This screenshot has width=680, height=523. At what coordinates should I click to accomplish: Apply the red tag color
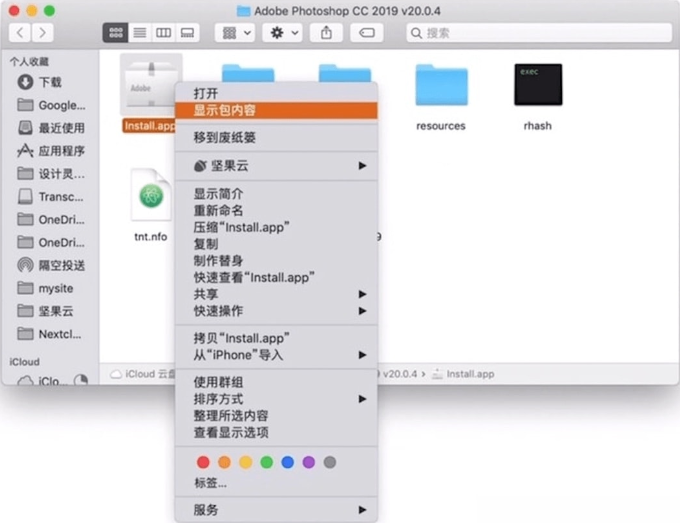tap(203, 462)
